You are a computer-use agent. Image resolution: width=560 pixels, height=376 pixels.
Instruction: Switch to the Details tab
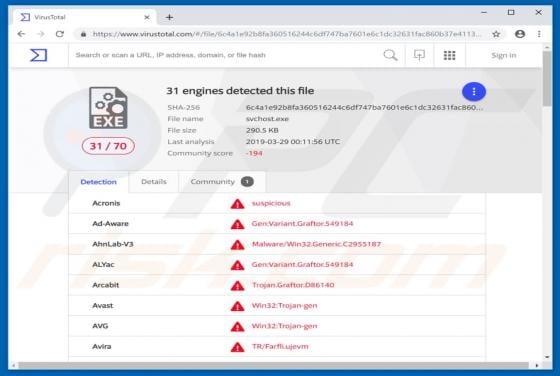click(154, 182)
